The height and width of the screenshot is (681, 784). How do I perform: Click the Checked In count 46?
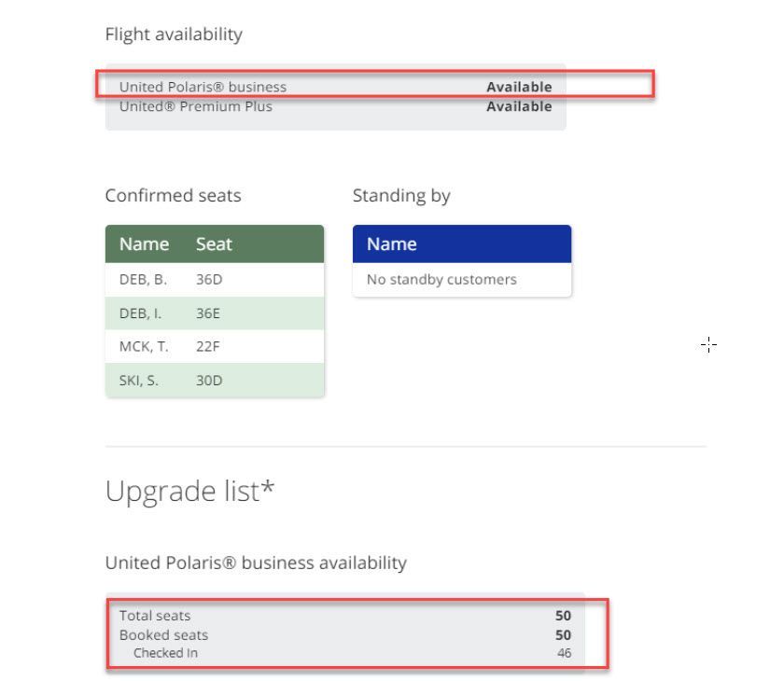click(x=564, y=653)
